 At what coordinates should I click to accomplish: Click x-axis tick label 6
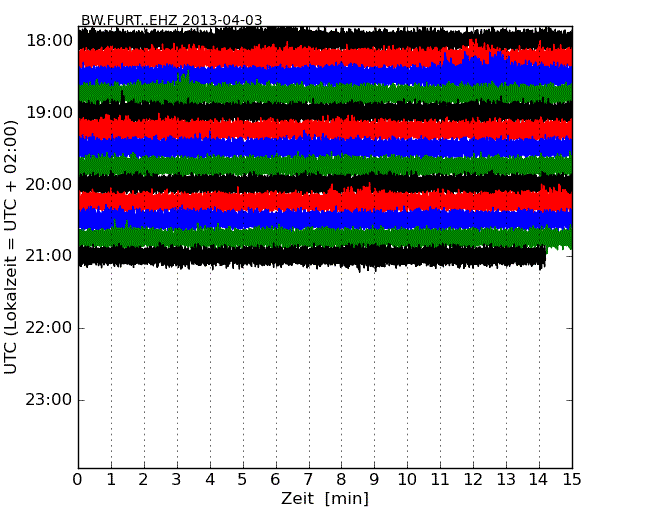(276, 480)
